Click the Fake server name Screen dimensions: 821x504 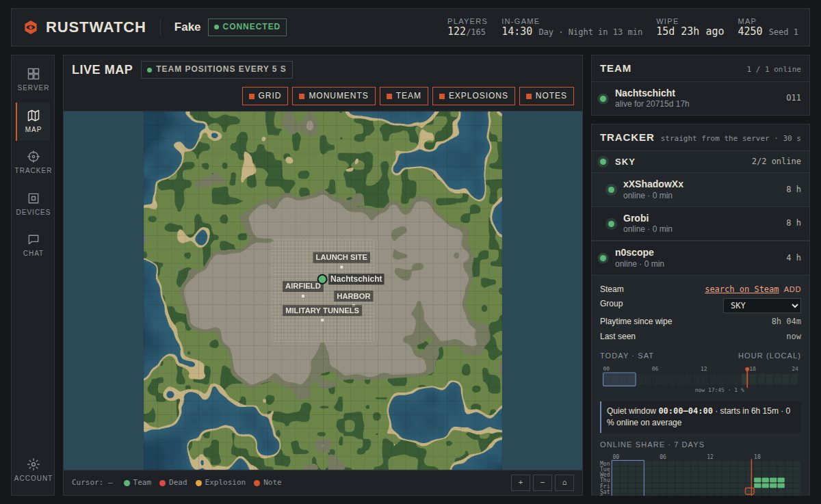(x=187, y=27)
